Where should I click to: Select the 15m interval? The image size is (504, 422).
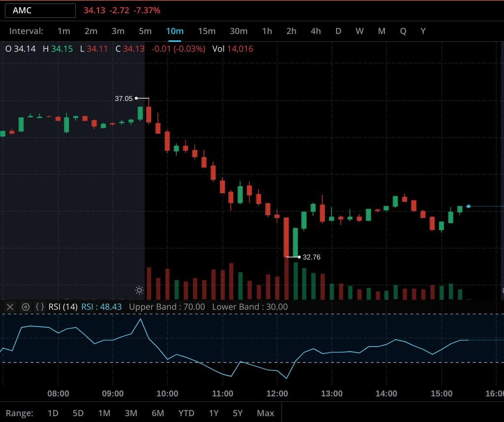click(x=207, y=31)
